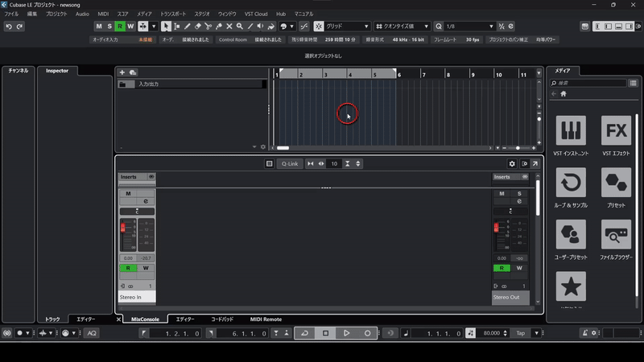Switch to the MIDI Remote tab
Screen dimensions: 644x362
pos(266,319)
